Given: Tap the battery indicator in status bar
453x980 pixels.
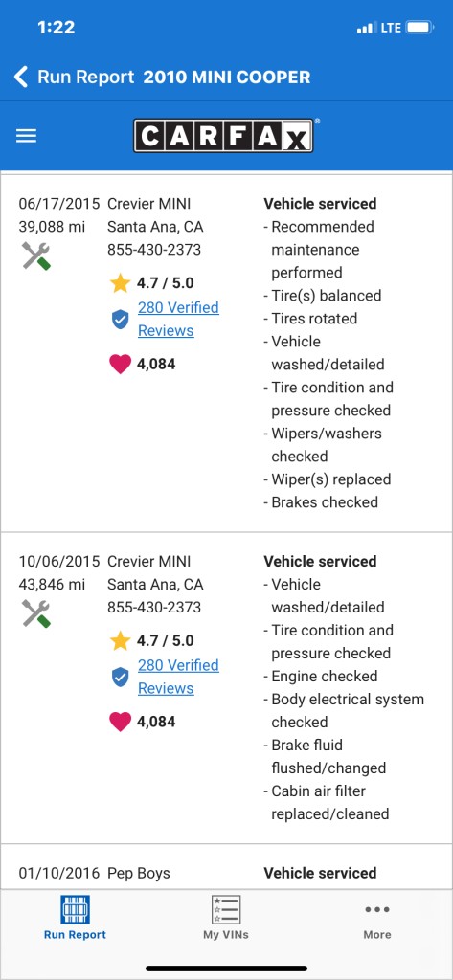Looking at the screenshot, I should pyautogui.click(x=419, y=28).
